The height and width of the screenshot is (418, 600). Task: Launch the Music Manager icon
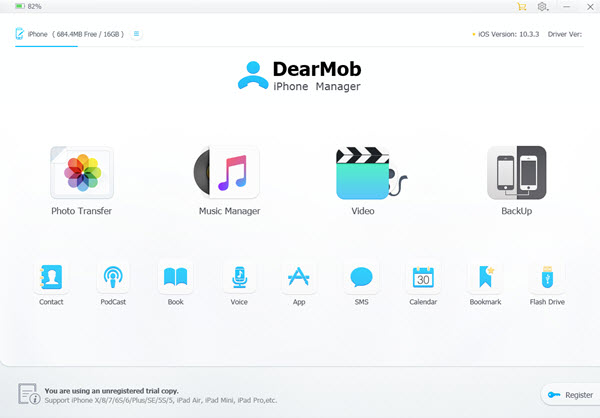pos(227,172)
